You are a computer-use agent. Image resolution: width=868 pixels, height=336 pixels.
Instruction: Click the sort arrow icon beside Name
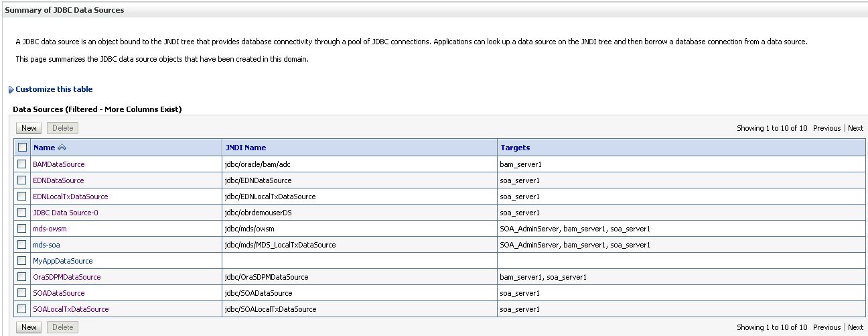(x=62, y=148)
